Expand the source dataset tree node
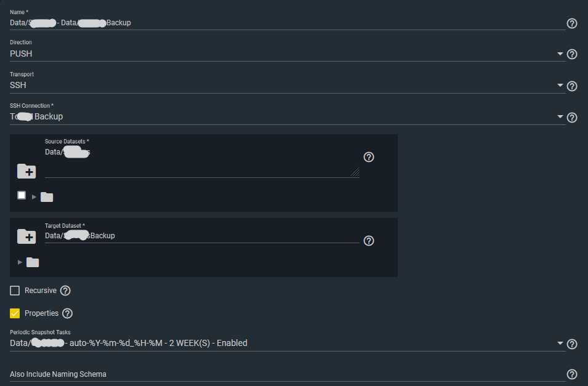The image size is (588, 386). point(34,196)
